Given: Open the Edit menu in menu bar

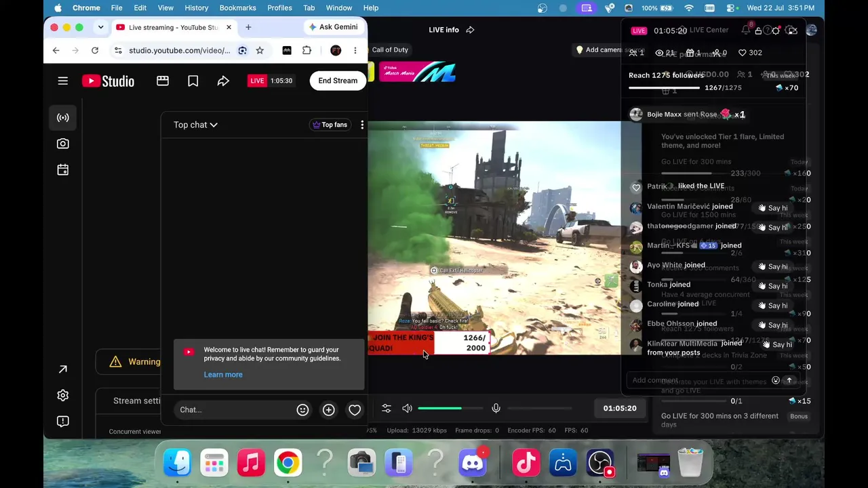Looking at the screenshot, I should pyautogui.click(x=140, y=8).
